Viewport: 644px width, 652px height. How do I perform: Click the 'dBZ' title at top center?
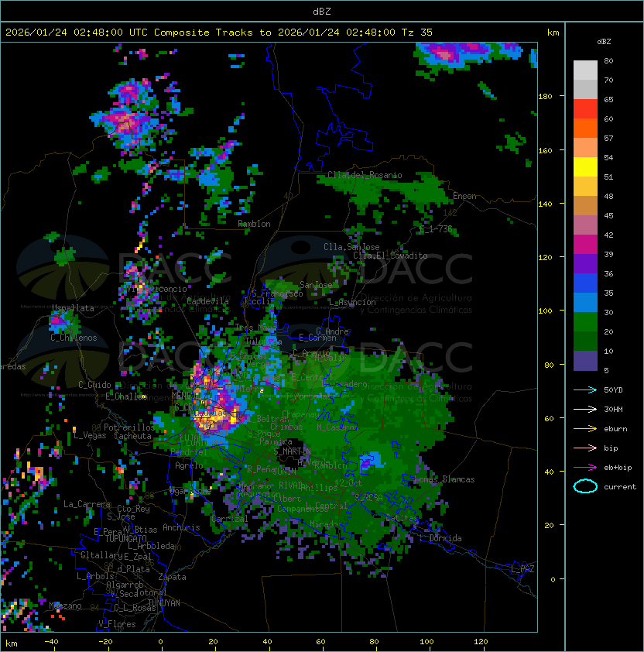click(x=322, y=12)
